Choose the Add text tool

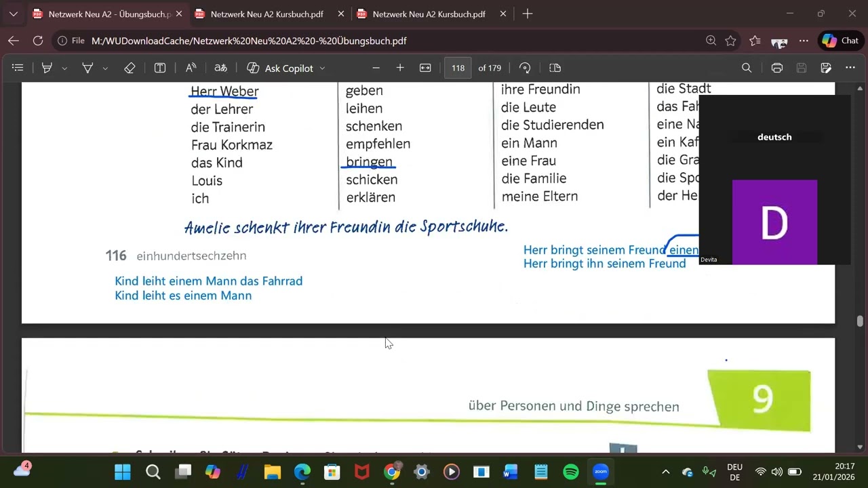click(160, 68)
